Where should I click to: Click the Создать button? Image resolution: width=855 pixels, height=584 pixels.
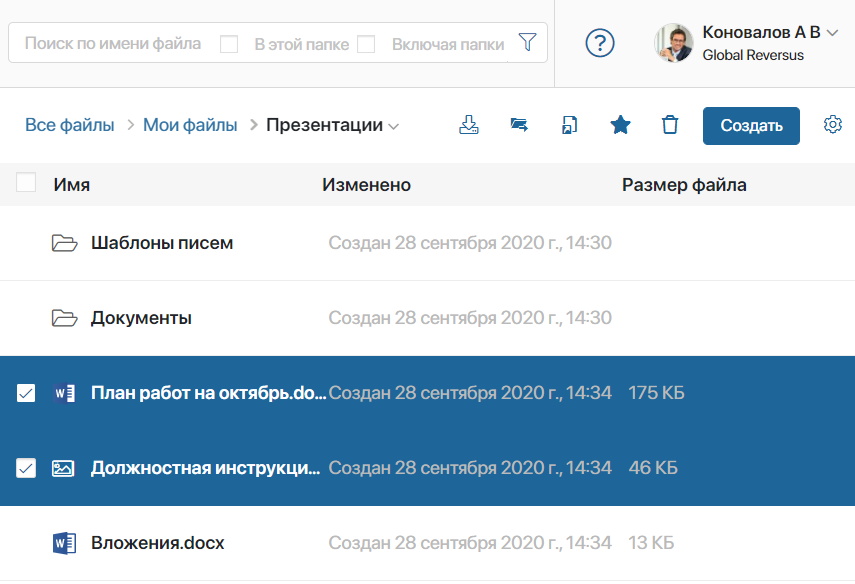click(x=751, y=126)
